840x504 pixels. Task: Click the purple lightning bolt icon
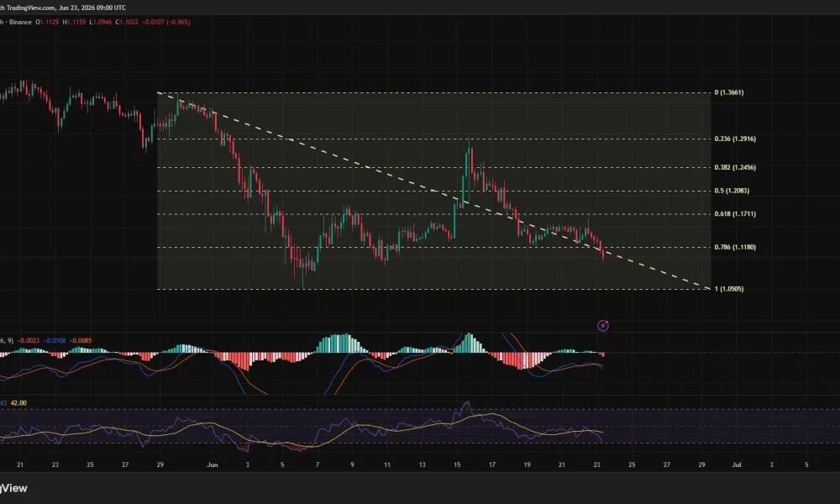(602, 325)
